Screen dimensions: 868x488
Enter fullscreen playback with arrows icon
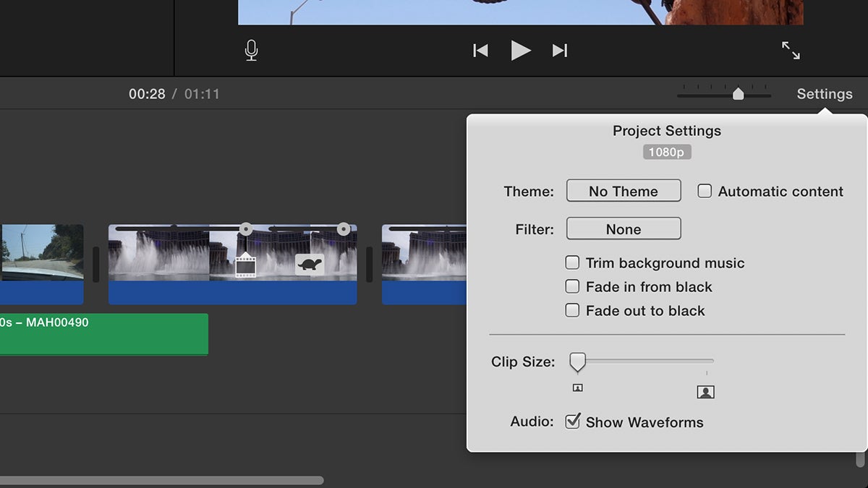click(791, 50)
